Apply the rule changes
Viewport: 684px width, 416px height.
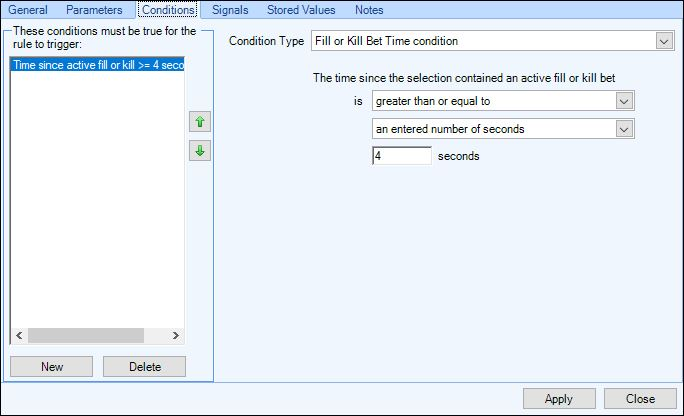559,399
